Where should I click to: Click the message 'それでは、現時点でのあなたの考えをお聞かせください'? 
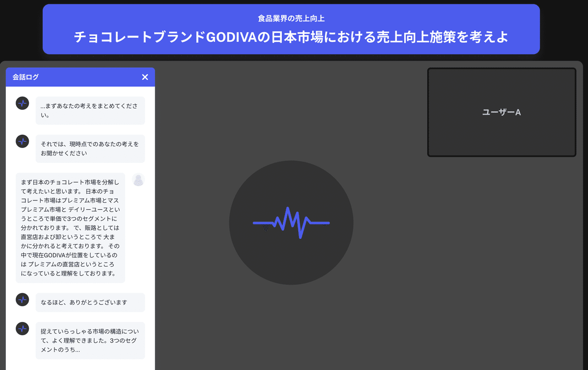pyautogui.click(x=90, y=148)
